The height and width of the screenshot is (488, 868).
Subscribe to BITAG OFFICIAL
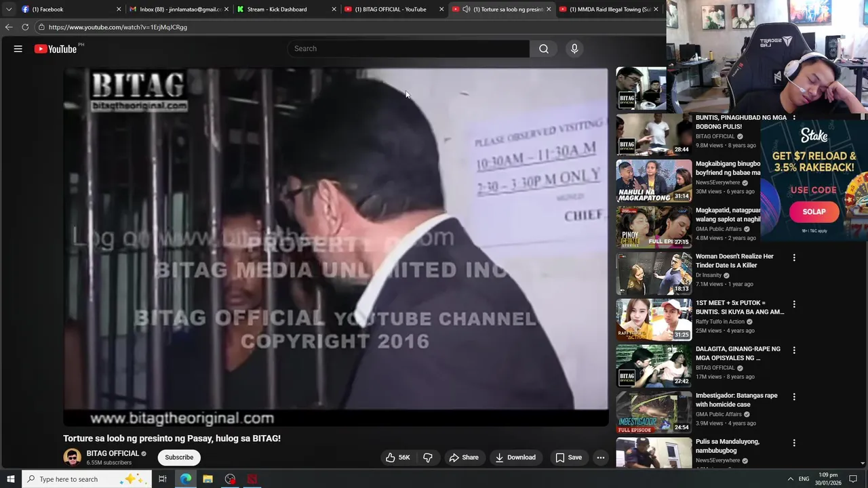(x=179, y=457)
